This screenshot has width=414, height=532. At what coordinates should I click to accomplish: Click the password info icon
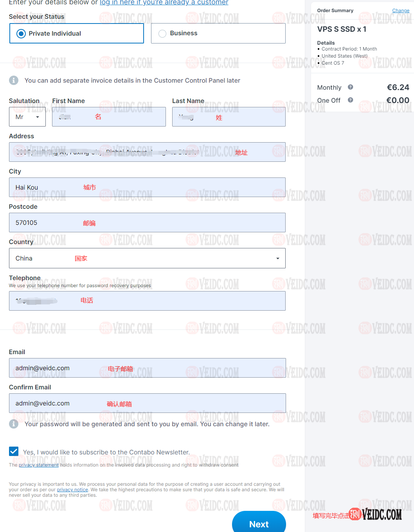[x=14, y=424]
